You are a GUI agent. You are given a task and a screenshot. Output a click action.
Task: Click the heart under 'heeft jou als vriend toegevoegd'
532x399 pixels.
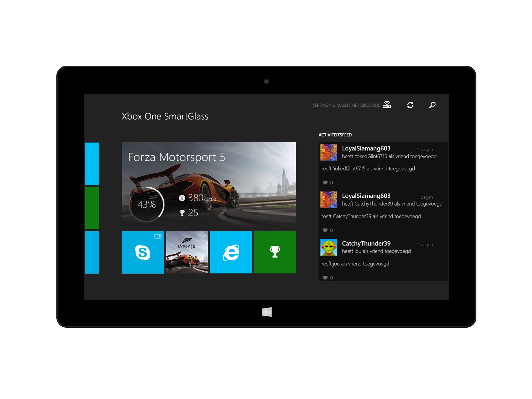click(325, 277)
